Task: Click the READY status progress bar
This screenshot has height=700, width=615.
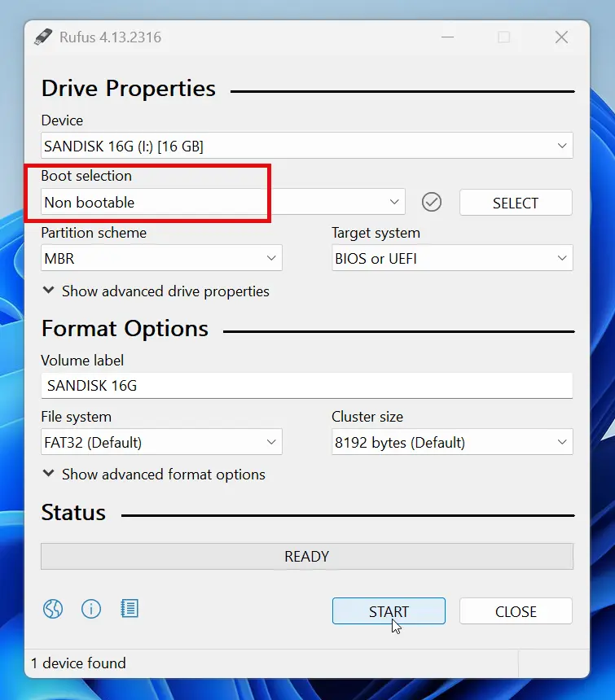Action: [307, 556]
